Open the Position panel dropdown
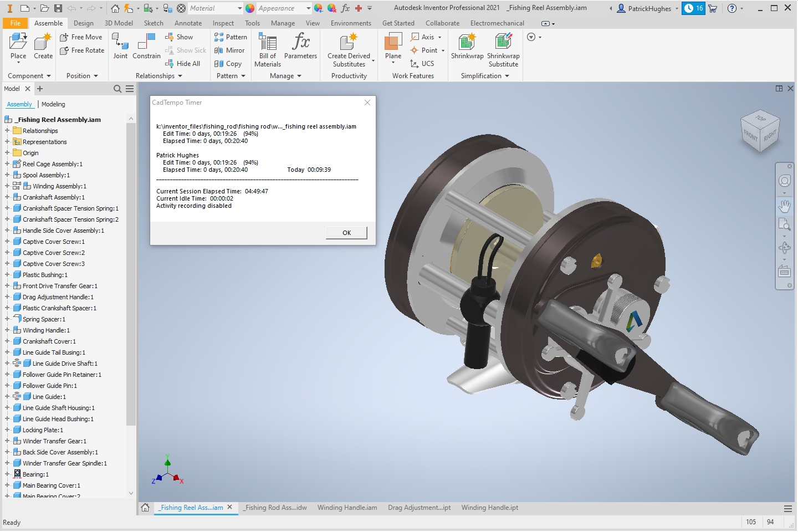Viewport: 798px width, 532px height. click(82, 76)
